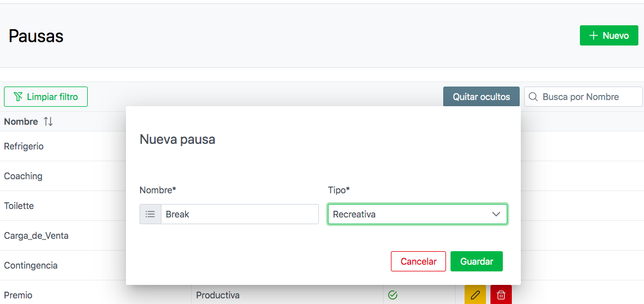Save the new pause with Guardar

click(x=476, y=261)
